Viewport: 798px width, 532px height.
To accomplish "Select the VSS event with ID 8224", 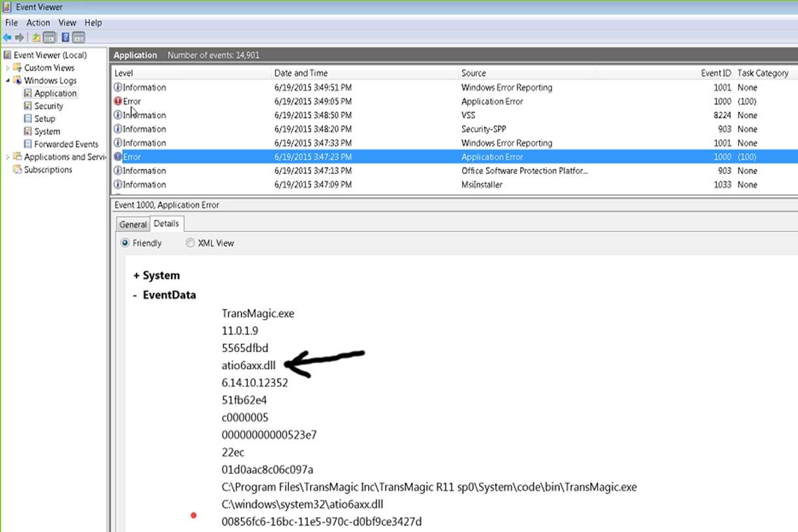I will coord(455,115).
